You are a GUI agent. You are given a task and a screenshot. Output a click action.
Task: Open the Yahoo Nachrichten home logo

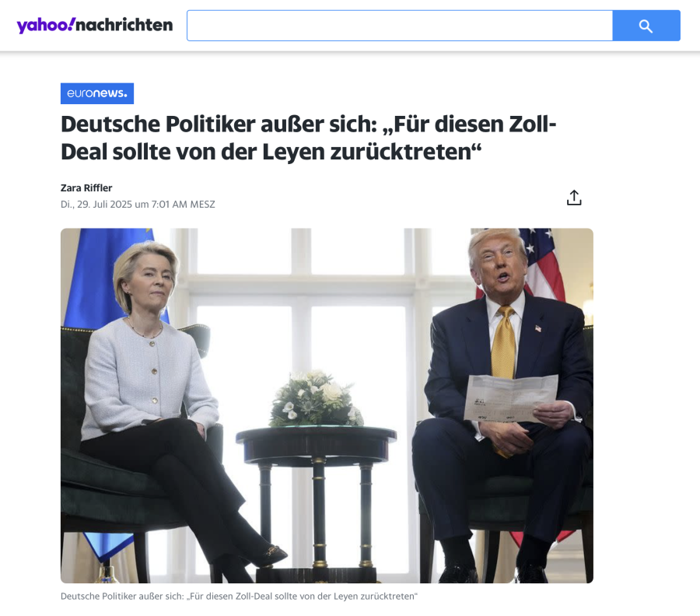(x=95, y=26)
